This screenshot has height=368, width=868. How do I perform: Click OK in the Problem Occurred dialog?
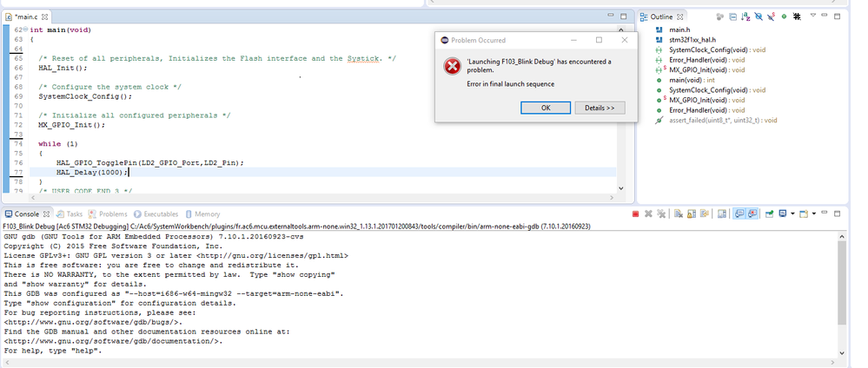(546, 108)
